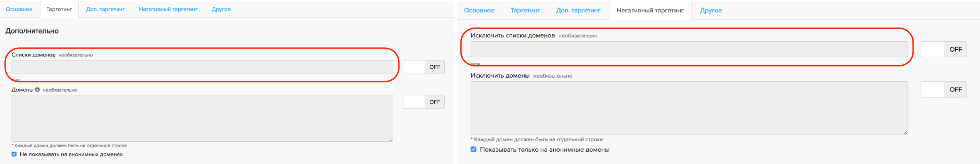Screen dimensions: 980x164
Task: Click inside the Домены text area
Action: 202,118
